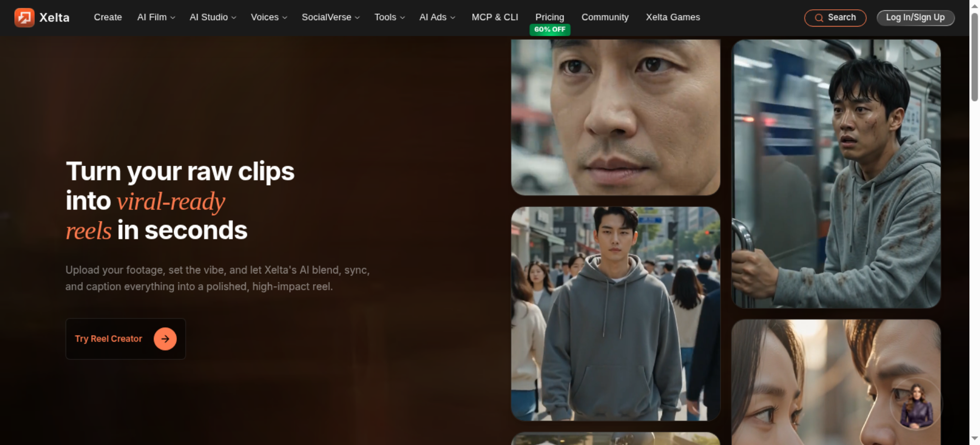Screen dimensions: 980x445
Task: Open the AI avatar assistant bubble
Action: click(x=916, y=405)
